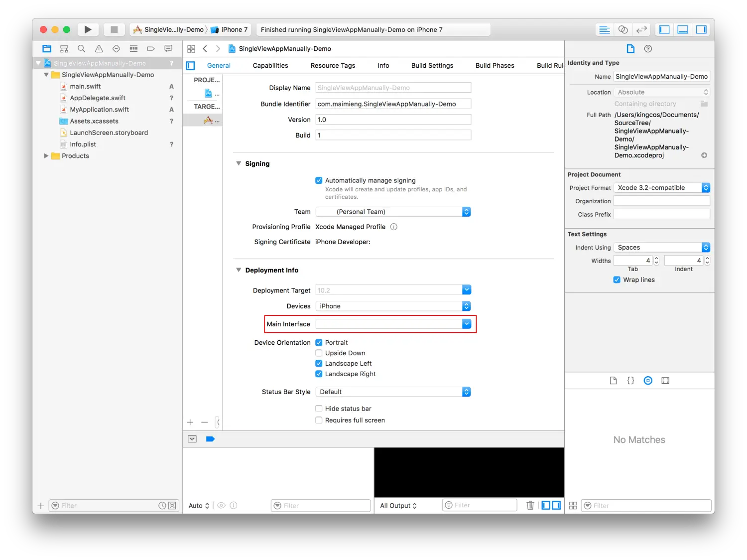Check Hide status bar
Image resolution: width=747 pixels, height=560 pixels.
coord(319,409)
